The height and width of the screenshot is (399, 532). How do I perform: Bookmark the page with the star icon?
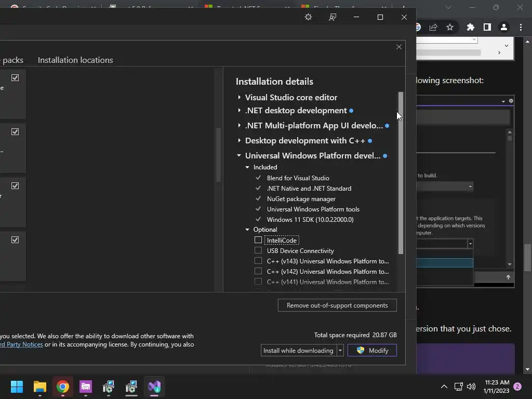click(x=450, y=27)
